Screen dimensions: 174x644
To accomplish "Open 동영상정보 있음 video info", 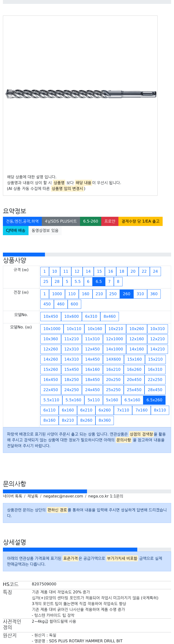I will (x=45, y=231).
